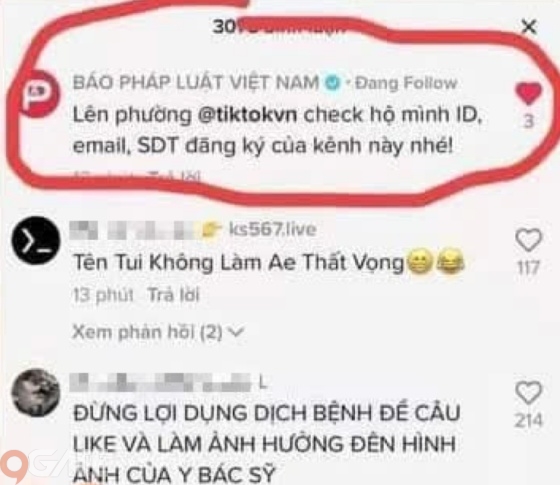
Task: Like the Báo Pháp Luật Việt Nam comment
Action: pos(529,94)
